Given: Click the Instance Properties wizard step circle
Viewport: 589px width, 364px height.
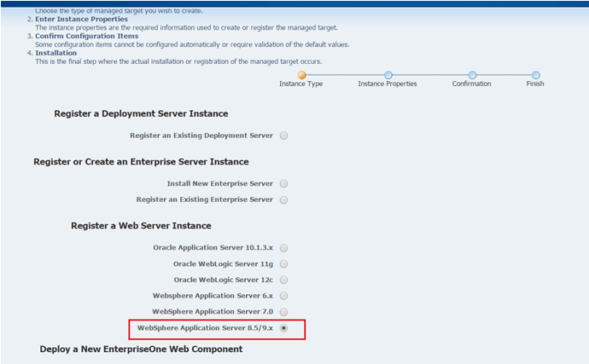Looking at the screenshot, I should click(x=388, y=75).
